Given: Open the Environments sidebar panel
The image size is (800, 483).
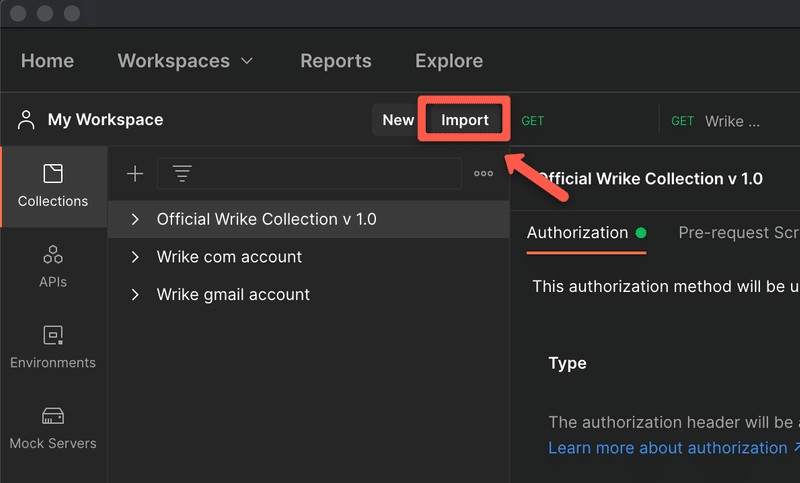Looking at the screenshot, I should point(53,347).
